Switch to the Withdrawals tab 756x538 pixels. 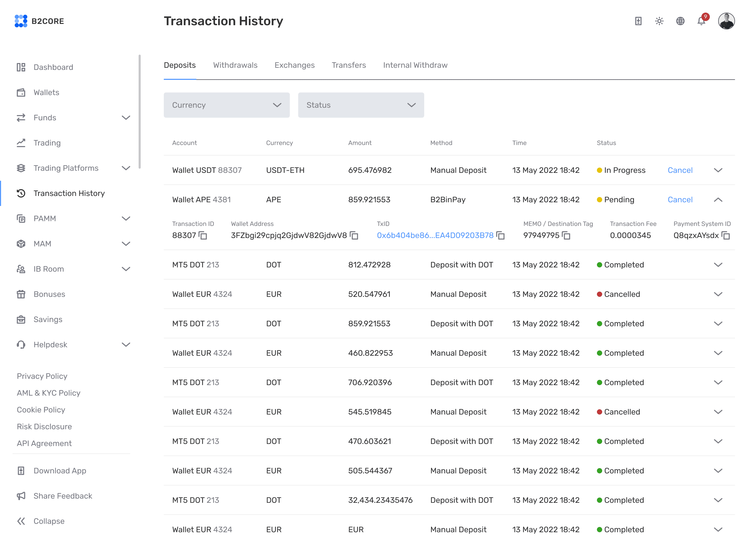click(235, 65)
